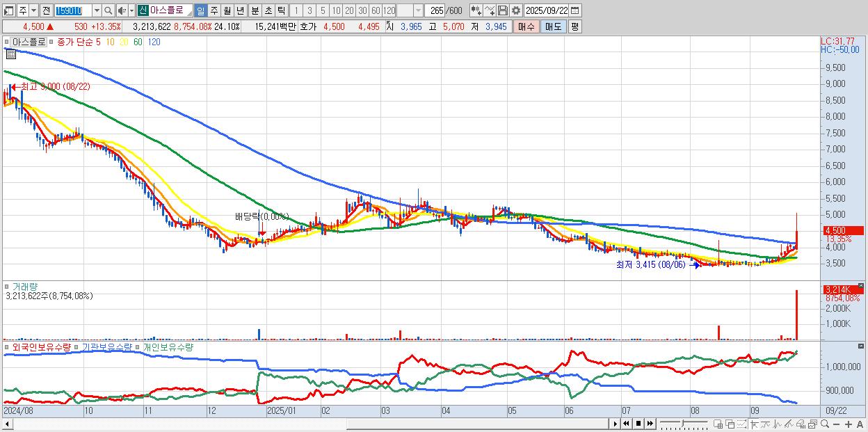Click the 종가 단순 moving average label

[x=75, y=42]
